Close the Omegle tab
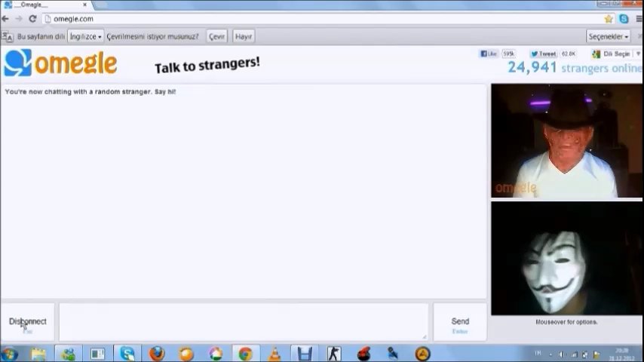Viewport: 644px width, 362px height. [x=84, y=5]
